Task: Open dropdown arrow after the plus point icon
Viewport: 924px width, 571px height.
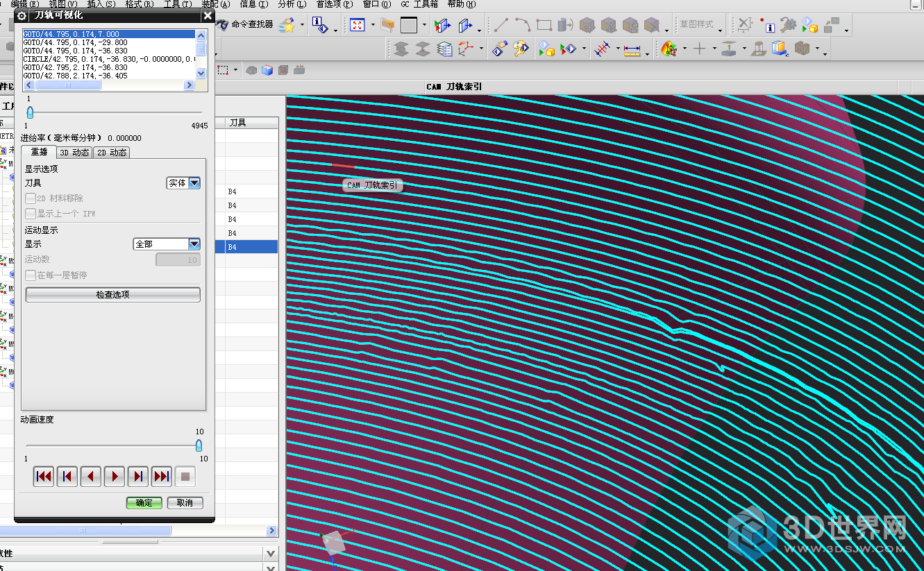Action: pos(713,49)
